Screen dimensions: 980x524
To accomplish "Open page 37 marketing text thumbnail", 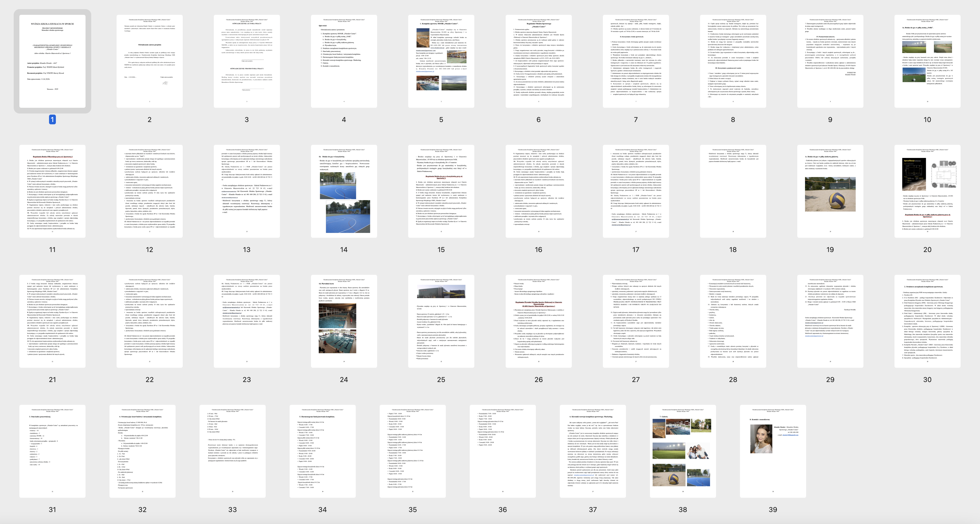I will pos(592,451).
